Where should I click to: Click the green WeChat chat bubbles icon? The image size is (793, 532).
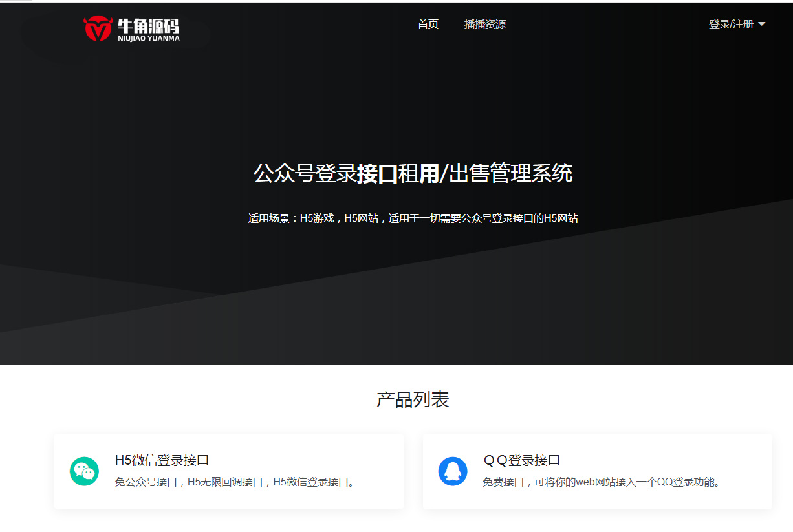pyautogui.click(x=84, y=471)
